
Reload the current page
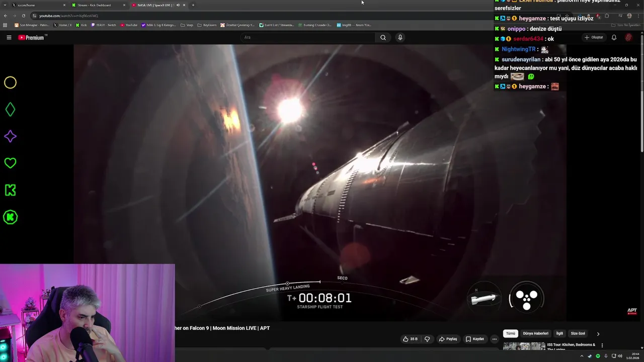pos(23,16)
